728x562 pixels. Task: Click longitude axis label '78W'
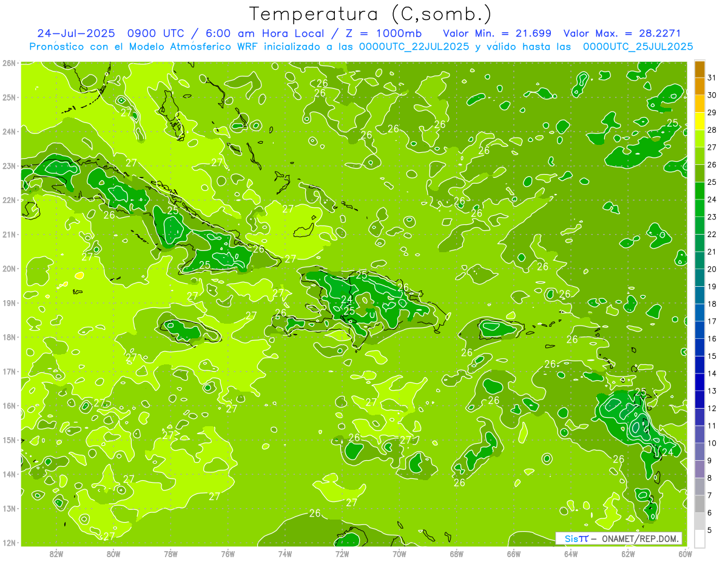pos(170,554)
